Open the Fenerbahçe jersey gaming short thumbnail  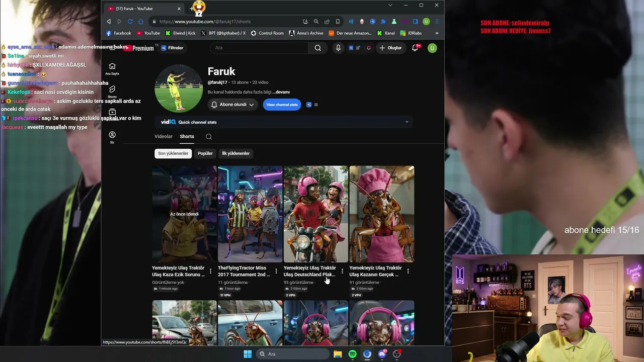[x=250, y=214]
